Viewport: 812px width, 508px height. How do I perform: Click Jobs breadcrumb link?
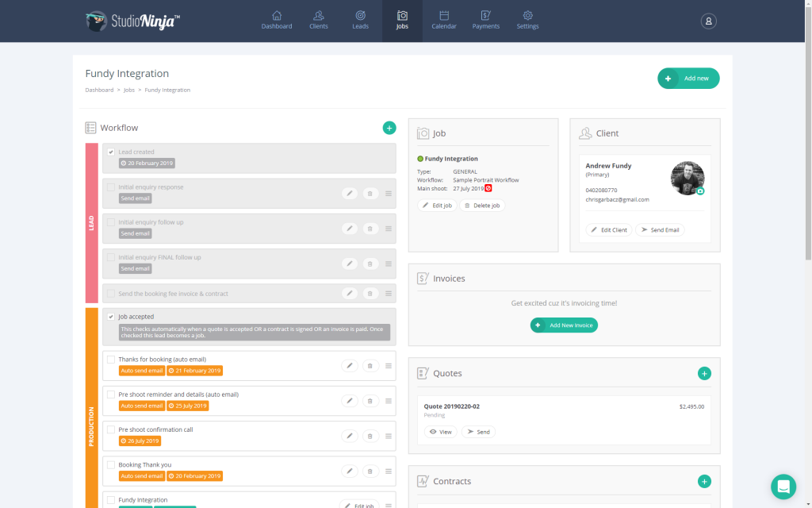click(x=129, y=90)
